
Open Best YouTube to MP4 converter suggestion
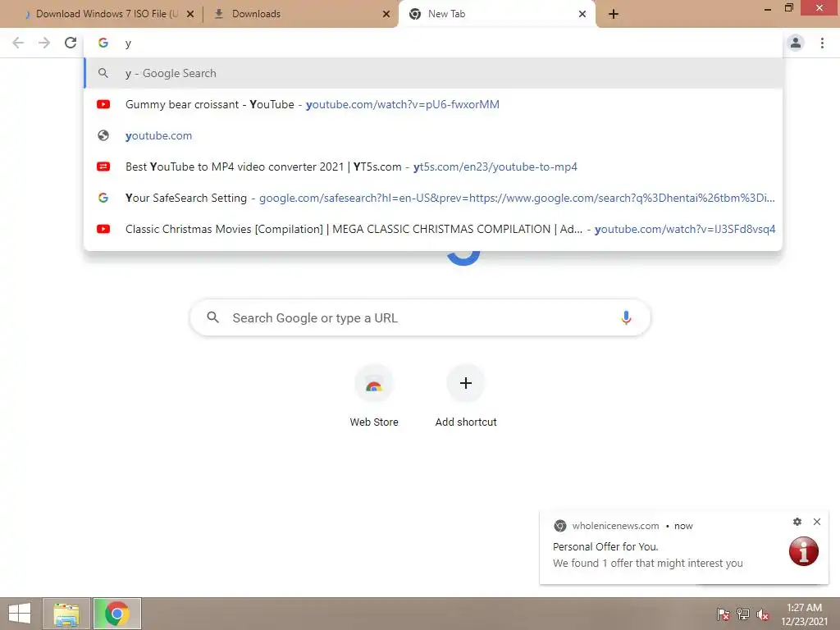coord(433,167)
